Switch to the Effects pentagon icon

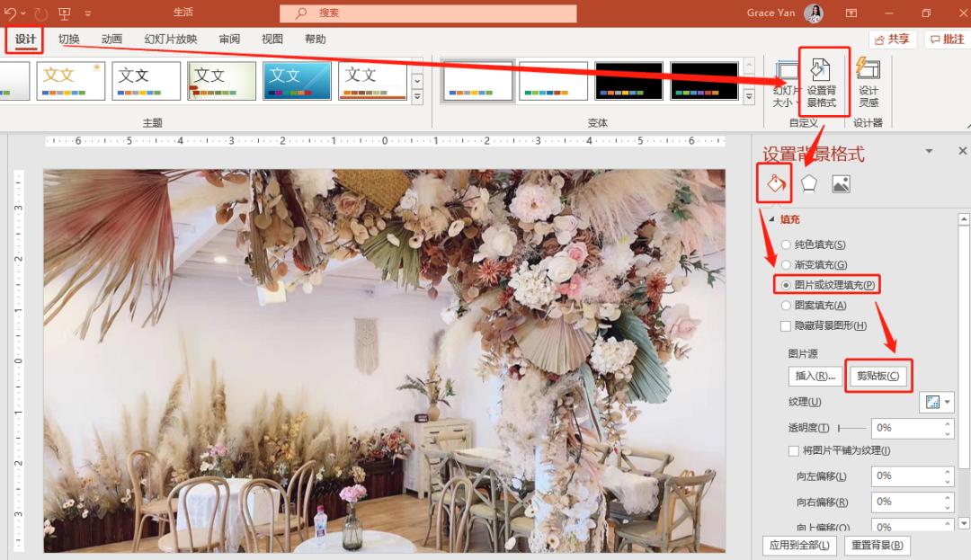point(809,183)
